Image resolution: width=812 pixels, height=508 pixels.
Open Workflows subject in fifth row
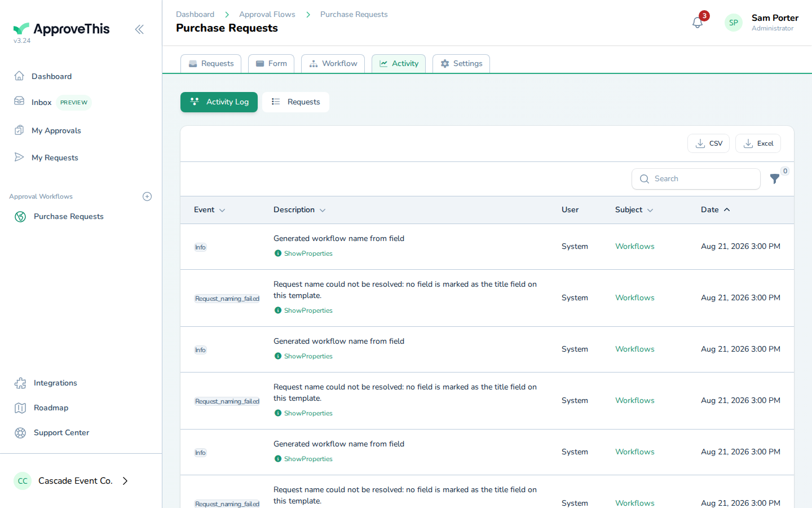(x=635, y=452)
